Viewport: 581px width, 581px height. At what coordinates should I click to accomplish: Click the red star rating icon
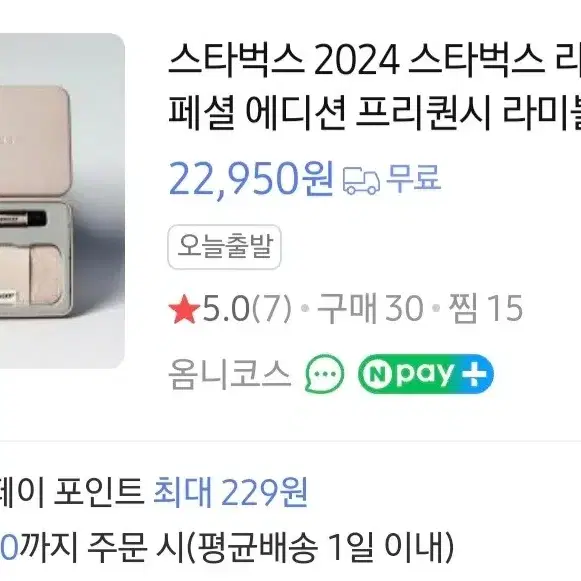point(184,308)
